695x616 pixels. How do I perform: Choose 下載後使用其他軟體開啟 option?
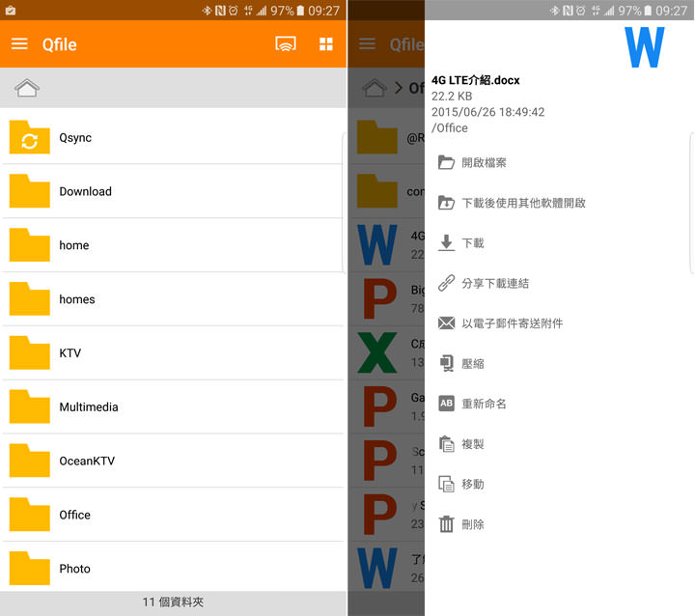coord(523,203)
